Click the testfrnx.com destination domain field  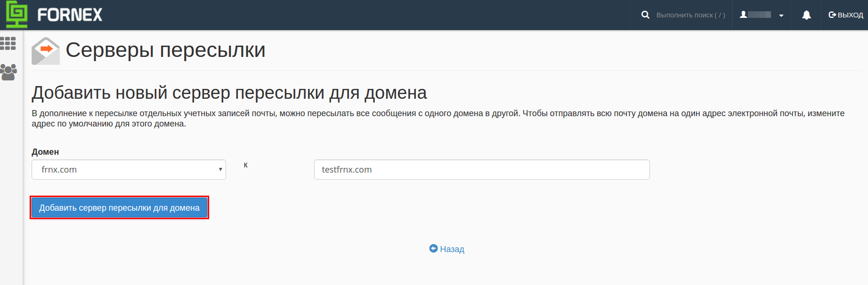(x=482, y=170)
